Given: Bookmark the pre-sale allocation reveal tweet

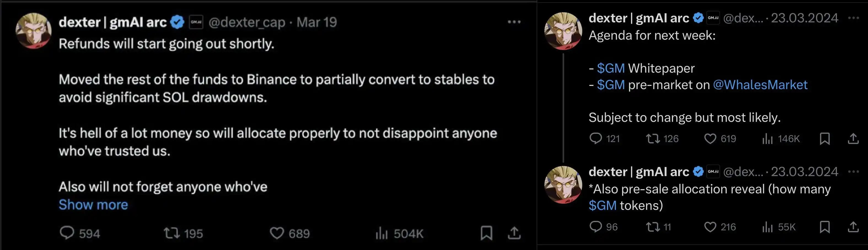Looking at the screenshot, I should pyautogui.click(x=824, y=227).
